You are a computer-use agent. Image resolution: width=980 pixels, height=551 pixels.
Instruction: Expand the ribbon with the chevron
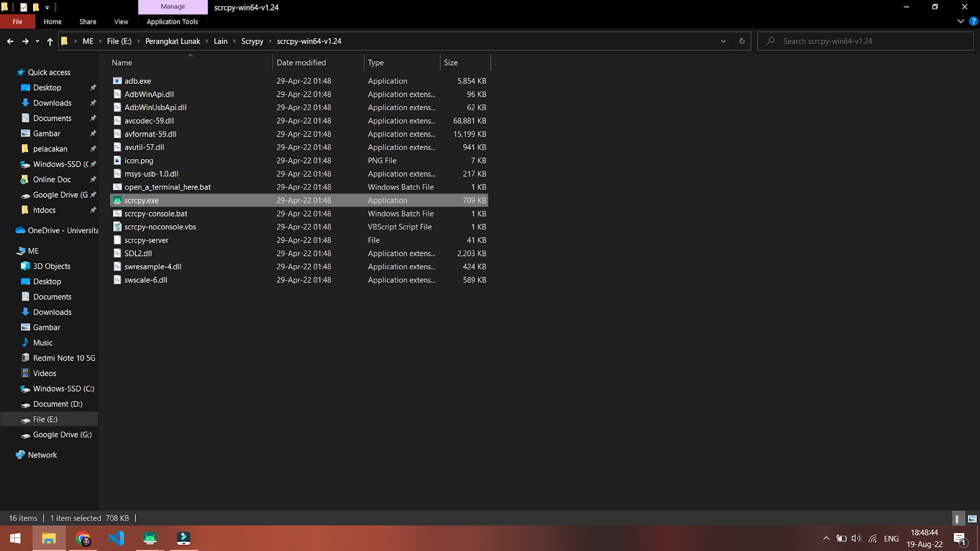960,21
